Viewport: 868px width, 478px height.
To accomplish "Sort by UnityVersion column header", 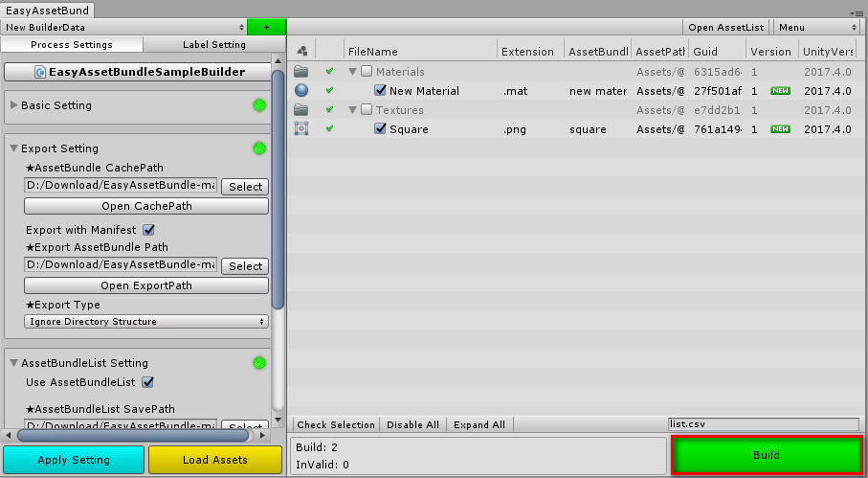I will coord(828,51).
